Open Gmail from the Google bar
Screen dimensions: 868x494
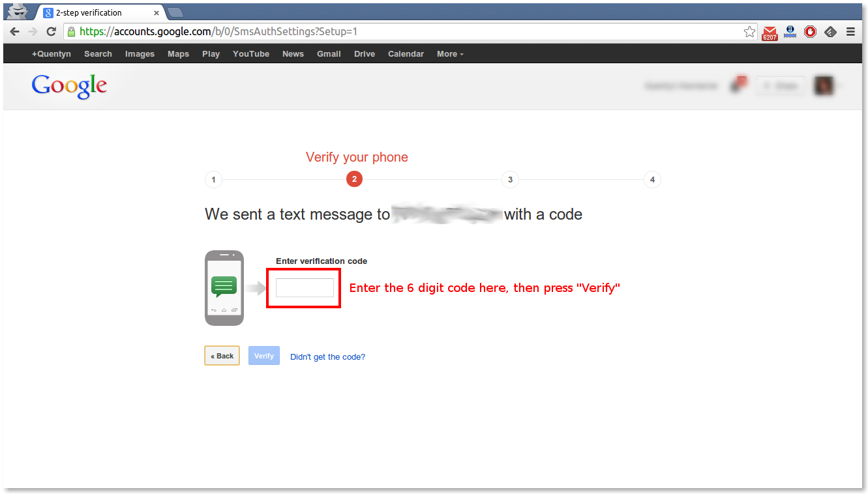[x=329, y=54]
